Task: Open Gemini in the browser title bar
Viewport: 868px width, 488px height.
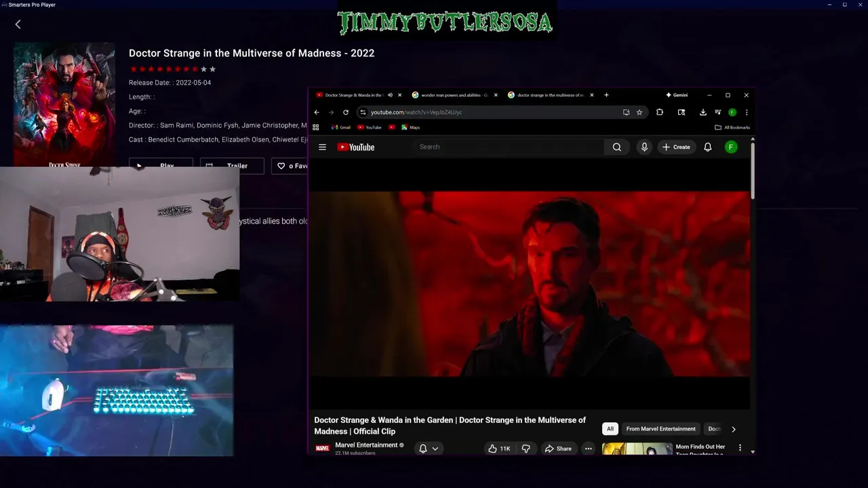Action: 677,95
